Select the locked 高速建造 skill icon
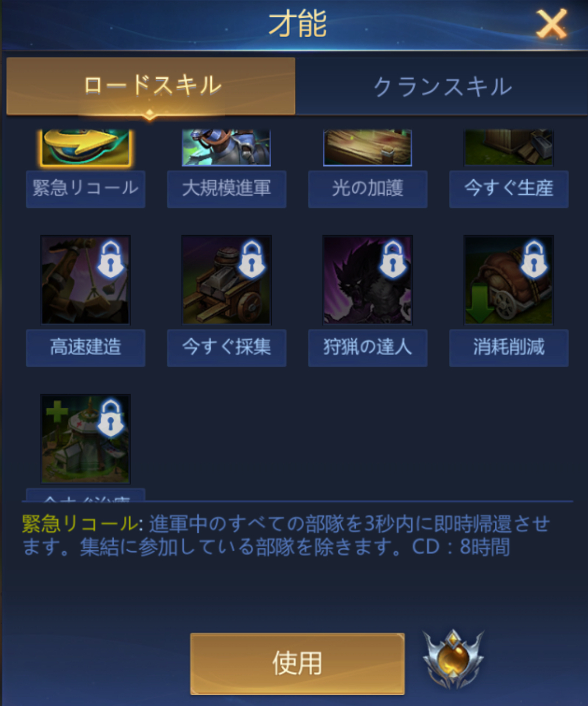The width and height of the screenshot is (588, 706). [x=85, y=280]
